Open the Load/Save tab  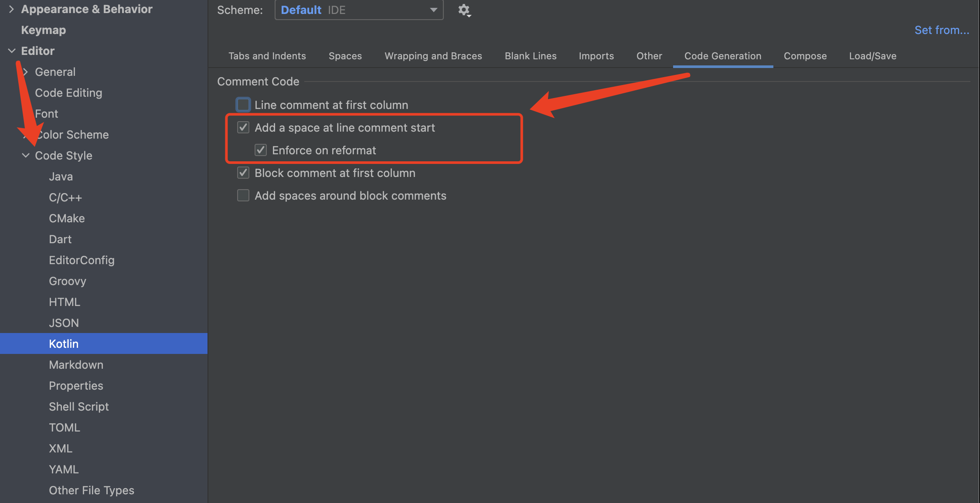tap(872, 56)
